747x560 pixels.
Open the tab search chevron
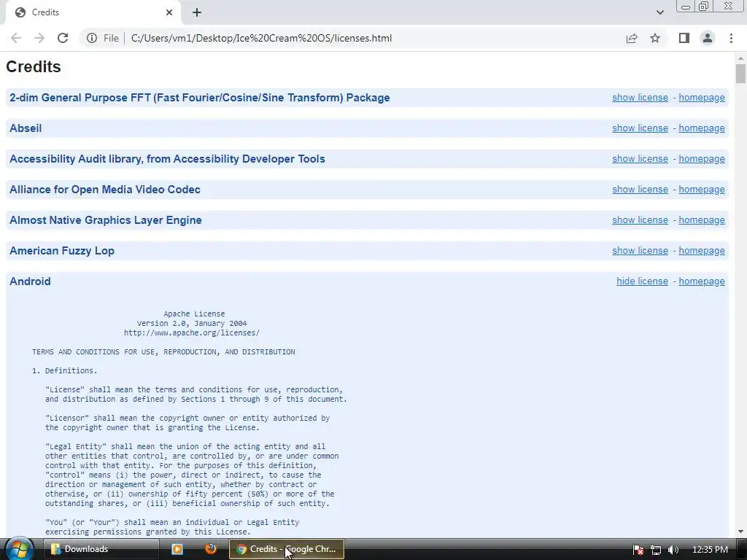click(659, 12)
